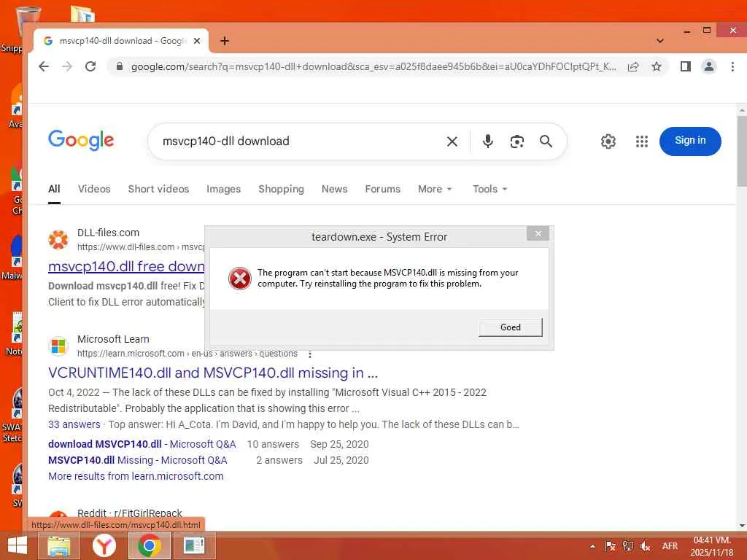
Task: Search by image with the lens icon
Action: coord(517,141)
